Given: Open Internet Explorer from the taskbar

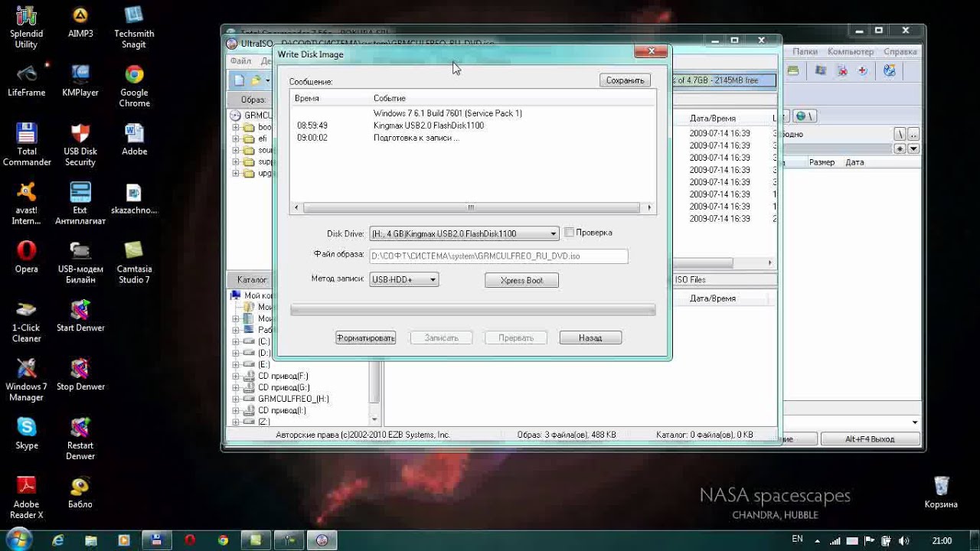Looking at the screenshot, I should (58, 540).
